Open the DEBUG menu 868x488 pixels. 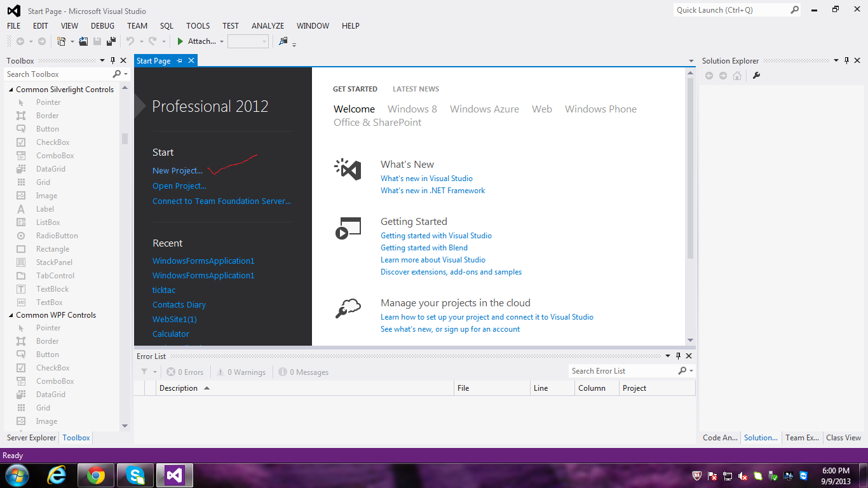point(103,26)
